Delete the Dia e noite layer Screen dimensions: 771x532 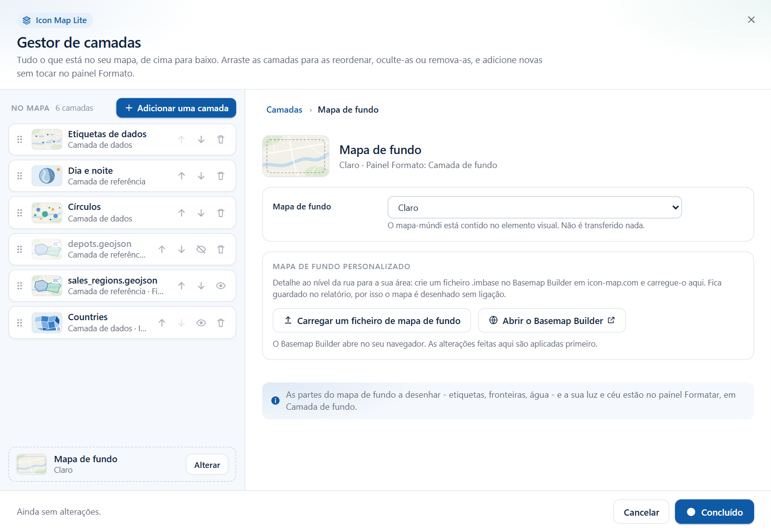pyautogui.click(x=221, y=176)
